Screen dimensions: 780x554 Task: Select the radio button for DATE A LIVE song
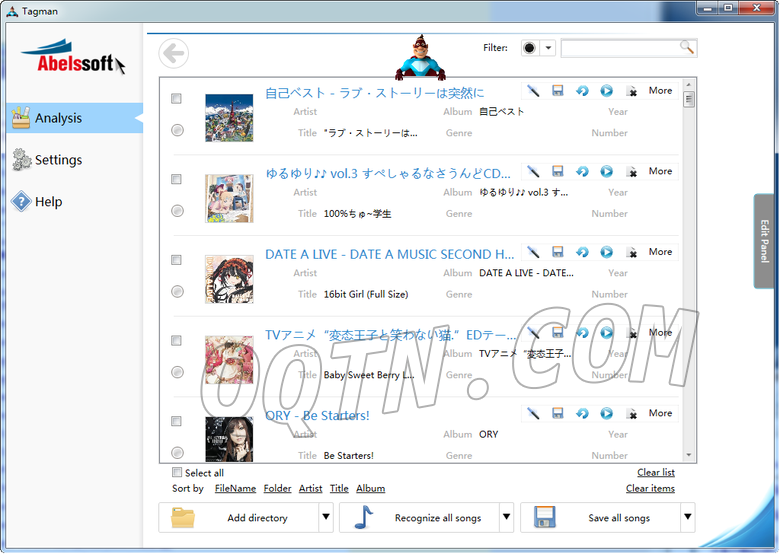click(177, 292)
